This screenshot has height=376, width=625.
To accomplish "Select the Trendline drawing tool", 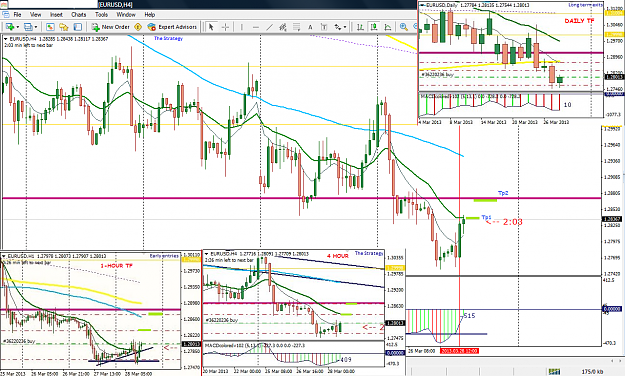I will point(269,27).
